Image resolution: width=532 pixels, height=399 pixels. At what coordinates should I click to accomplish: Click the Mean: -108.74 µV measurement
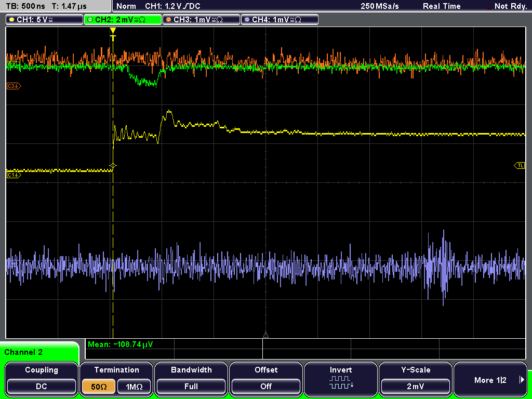coord(121,344)
